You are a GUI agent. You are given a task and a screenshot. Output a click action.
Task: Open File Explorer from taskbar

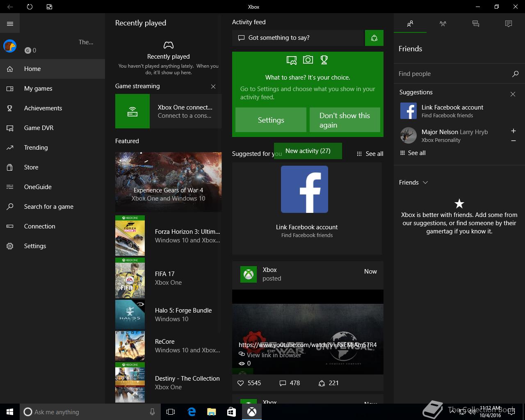tap(211, 412)
